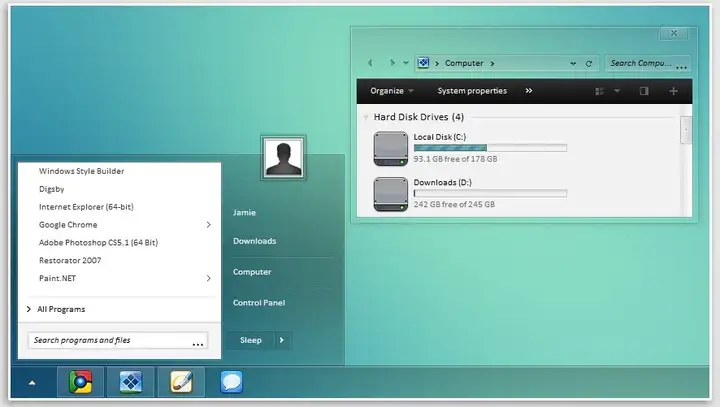The height and width of the screenshot is (407, 720).
Task: Collapse the Hard Disk Drives group
Action: click(x=366, y=117)
